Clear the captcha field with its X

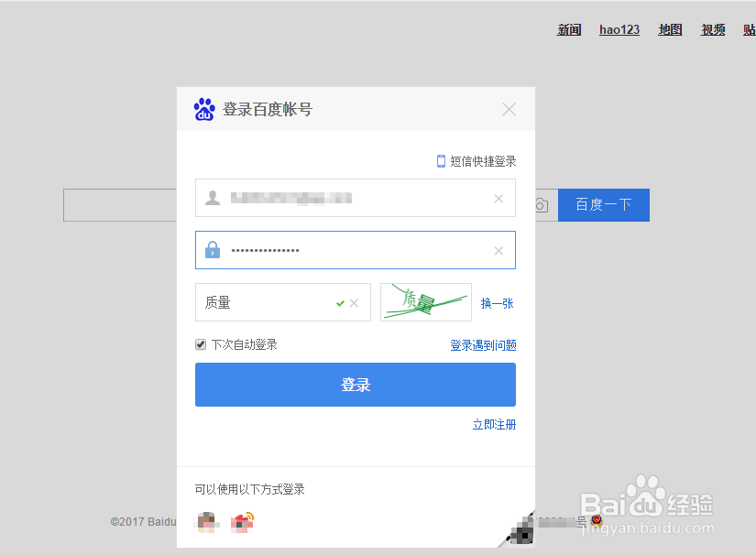pyautogui.click(x=354, y=303)
